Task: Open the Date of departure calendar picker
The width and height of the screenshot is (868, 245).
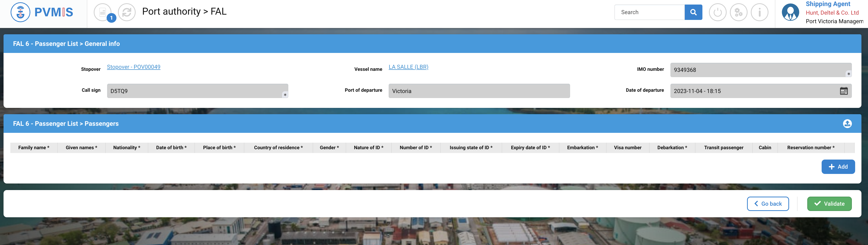Action: (843, 91)
